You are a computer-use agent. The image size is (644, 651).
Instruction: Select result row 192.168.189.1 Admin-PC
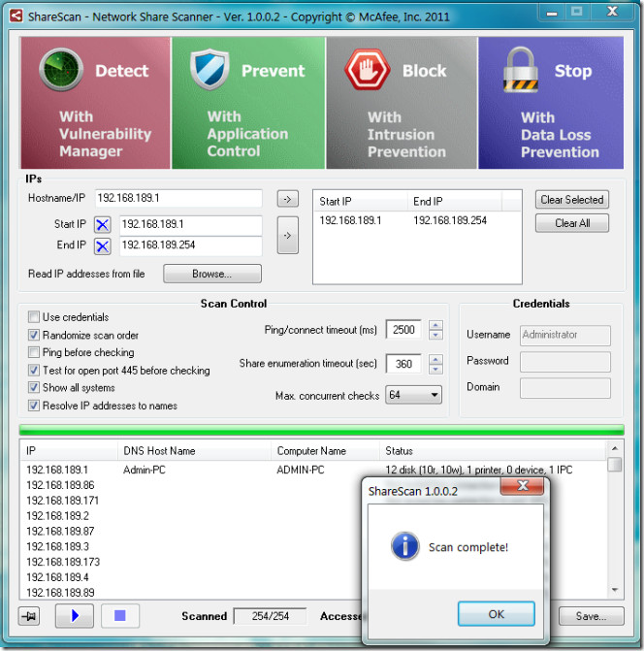313,470
